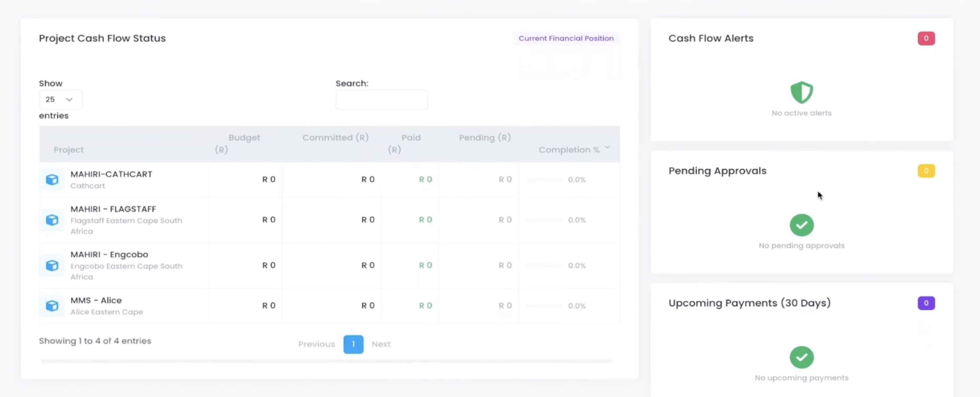Click the MAHIRI-CATHCART completion progress bar

click(543, 179)
